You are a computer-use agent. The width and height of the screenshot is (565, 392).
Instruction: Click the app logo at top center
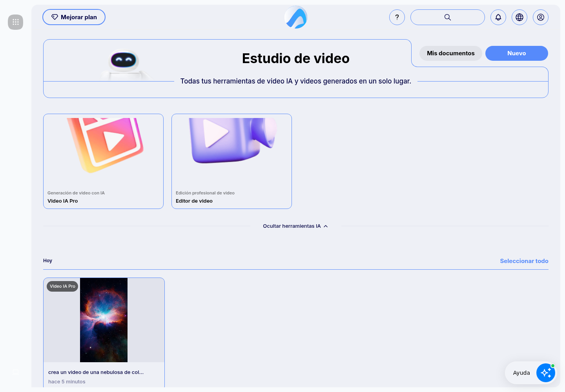[x=296, y=17]
